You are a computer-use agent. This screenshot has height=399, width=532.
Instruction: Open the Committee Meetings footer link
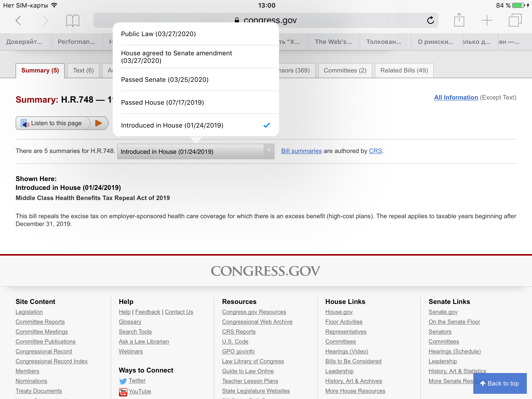(42, 332)
